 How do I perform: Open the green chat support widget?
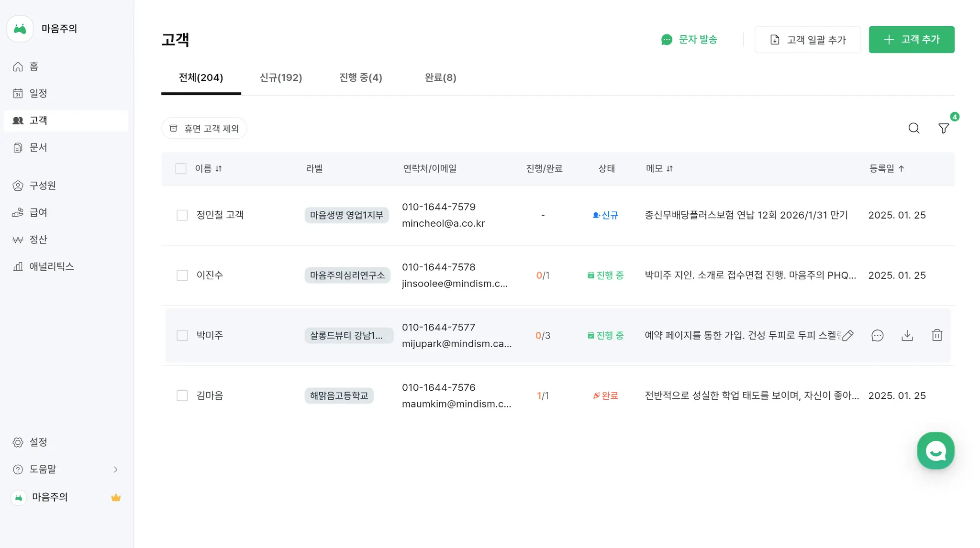pos(935,450)
